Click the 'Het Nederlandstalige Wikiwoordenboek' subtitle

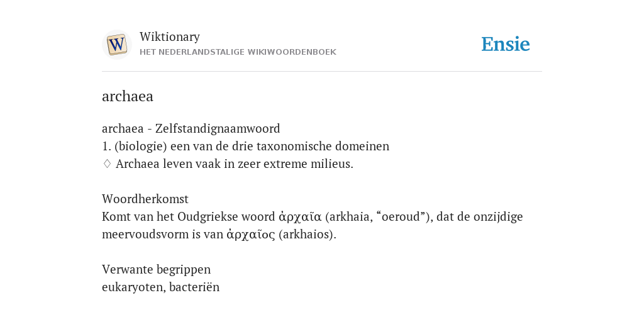[238, 52]
